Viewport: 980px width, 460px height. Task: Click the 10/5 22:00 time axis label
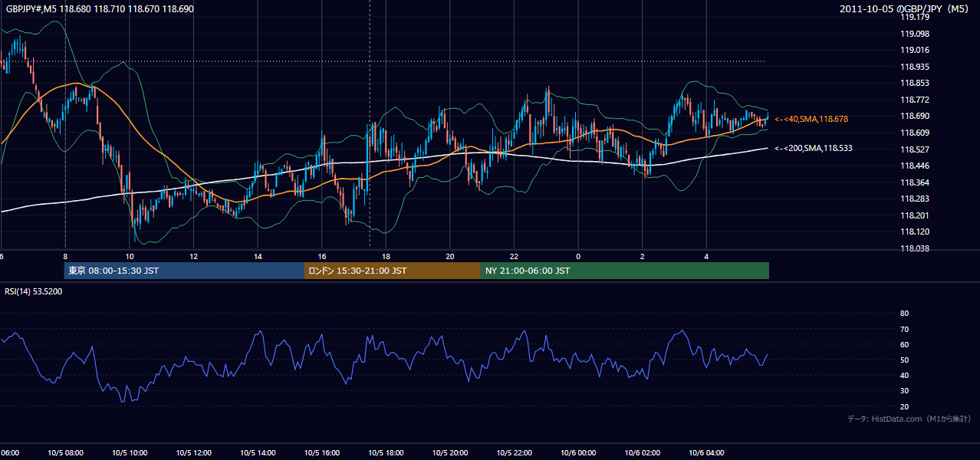click(x=514, y=453)
